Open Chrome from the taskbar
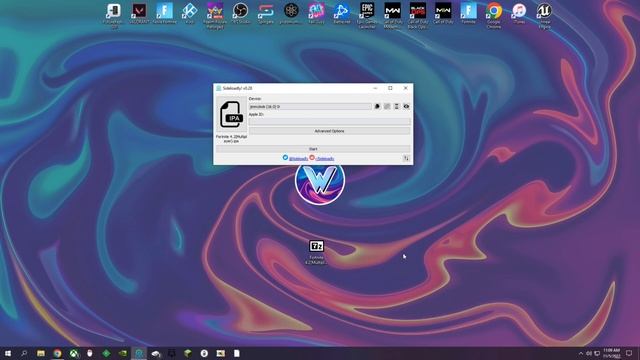The width and height of the screenshot is (640, 360). pos(58,353)
